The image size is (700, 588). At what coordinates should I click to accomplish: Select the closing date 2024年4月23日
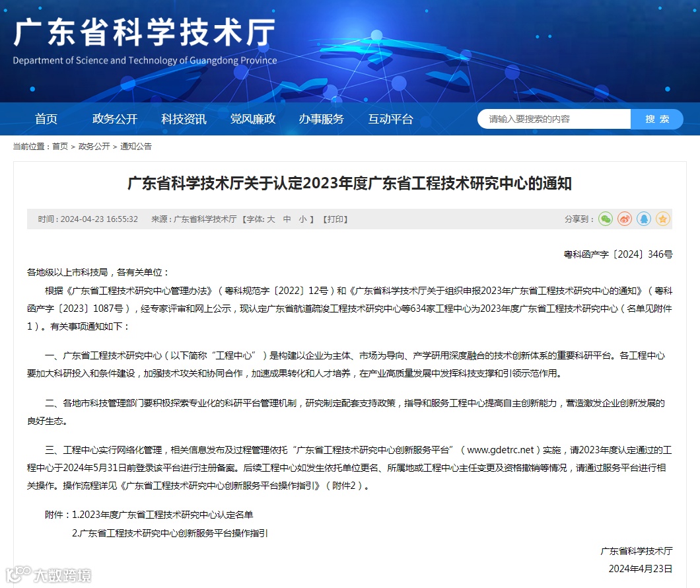(641, 569)
